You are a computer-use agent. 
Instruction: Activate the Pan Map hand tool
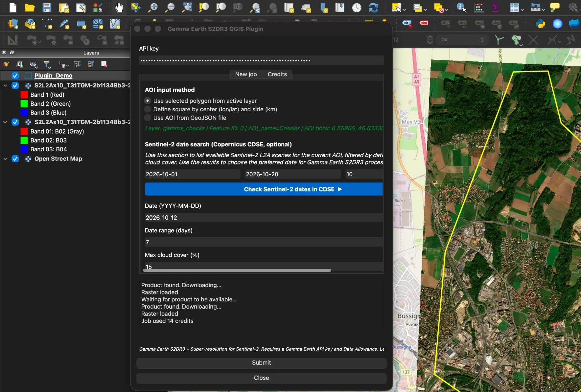119,7
